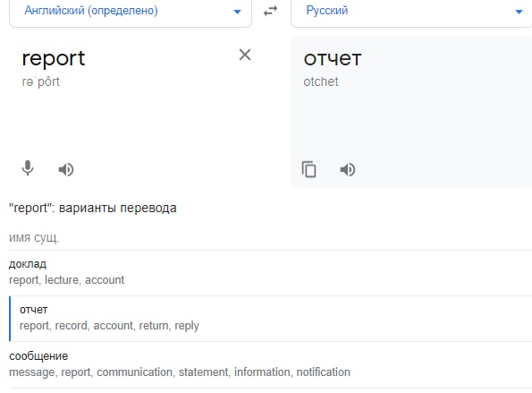Click the heading '"report": варианты перевода'
Viewport: 532px width, 393px height.
tap(93, 208)
